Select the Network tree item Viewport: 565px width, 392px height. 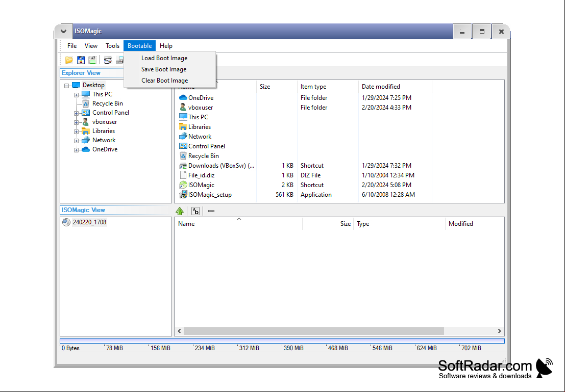tap(104, 140)
